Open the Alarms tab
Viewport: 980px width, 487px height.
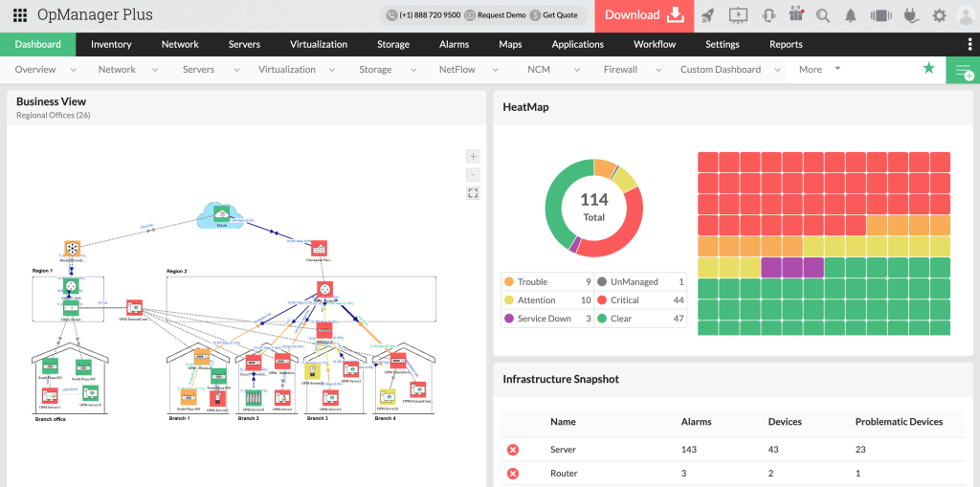455,44
